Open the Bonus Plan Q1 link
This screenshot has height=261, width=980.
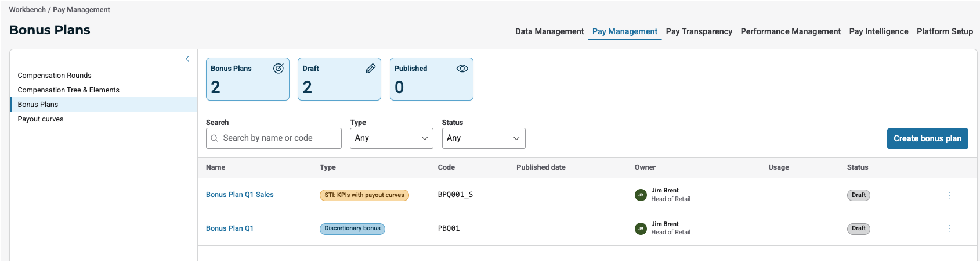pos(230,228)
